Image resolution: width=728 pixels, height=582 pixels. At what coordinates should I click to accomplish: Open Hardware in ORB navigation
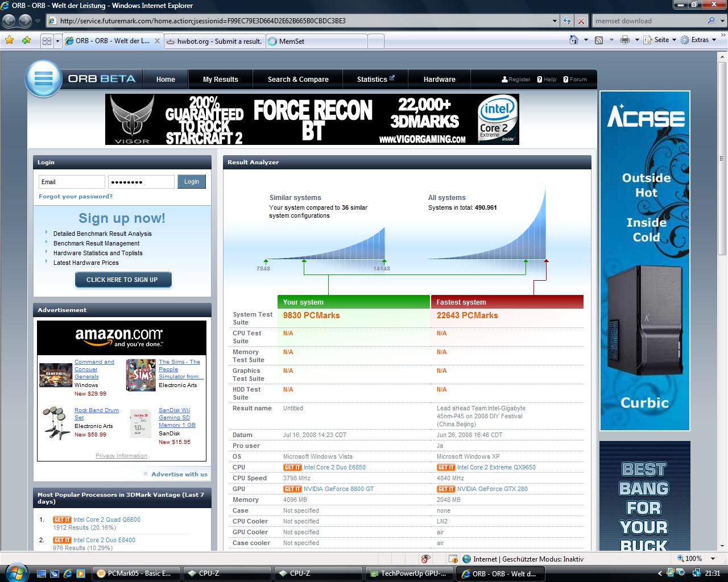tap(439, 79)
